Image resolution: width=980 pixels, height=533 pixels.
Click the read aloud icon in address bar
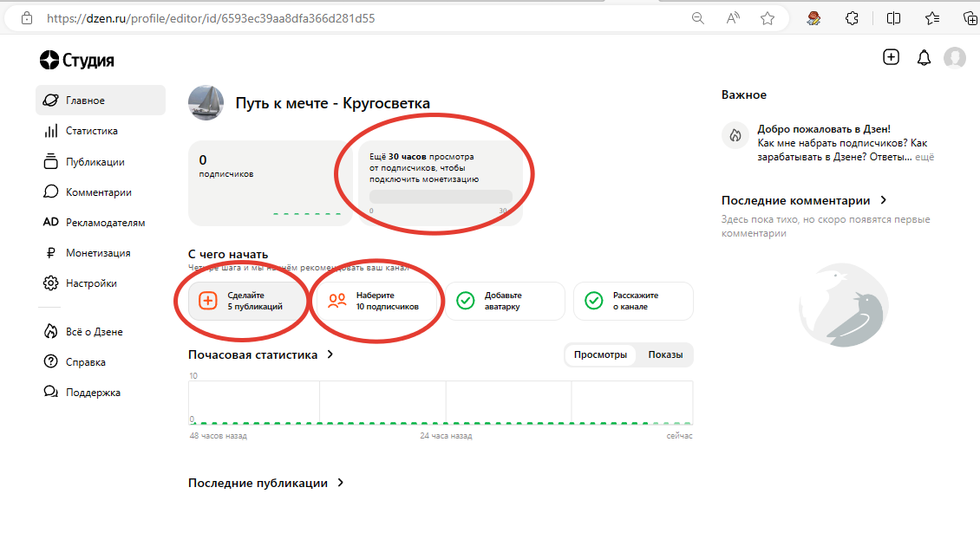click(x=733, y=18)
